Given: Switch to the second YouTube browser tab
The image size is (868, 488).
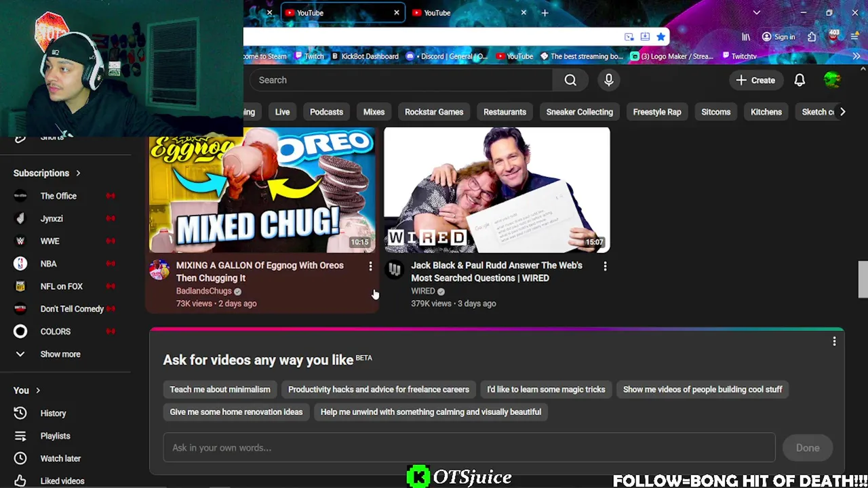Looking at the screenshot, I should [468, 12].
